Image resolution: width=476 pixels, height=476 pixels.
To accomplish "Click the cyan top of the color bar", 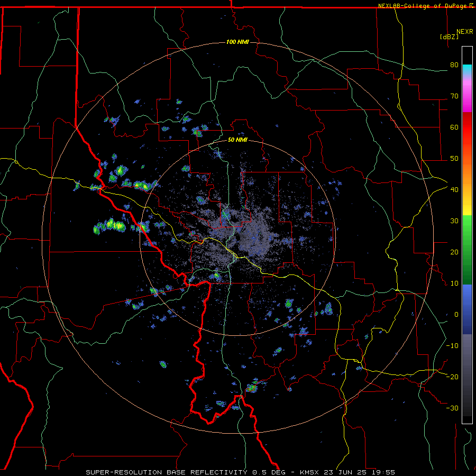I will tap(467, 69).
